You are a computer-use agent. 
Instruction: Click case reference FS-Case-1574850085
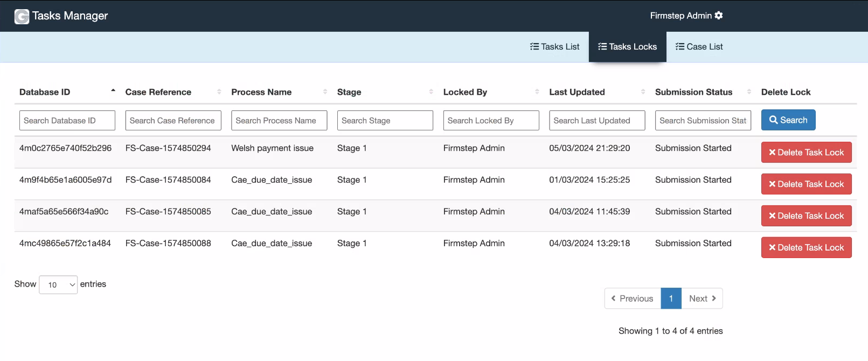pyautogui.click(x=168, y=212)
